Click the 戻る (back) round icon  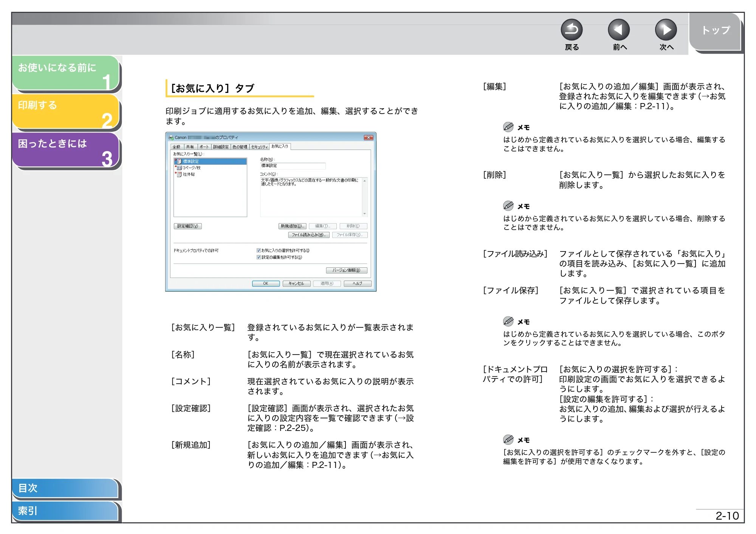[x=572, y=30]
